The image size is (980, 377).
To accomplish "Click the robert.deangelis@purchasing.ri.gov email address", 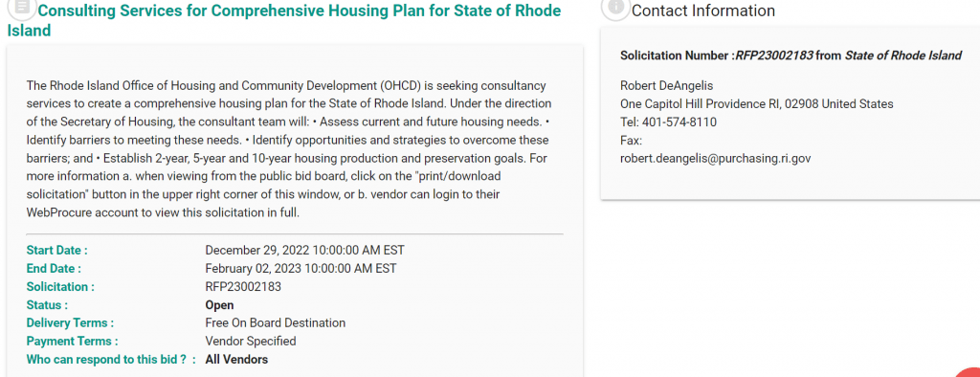I will 715,158.
